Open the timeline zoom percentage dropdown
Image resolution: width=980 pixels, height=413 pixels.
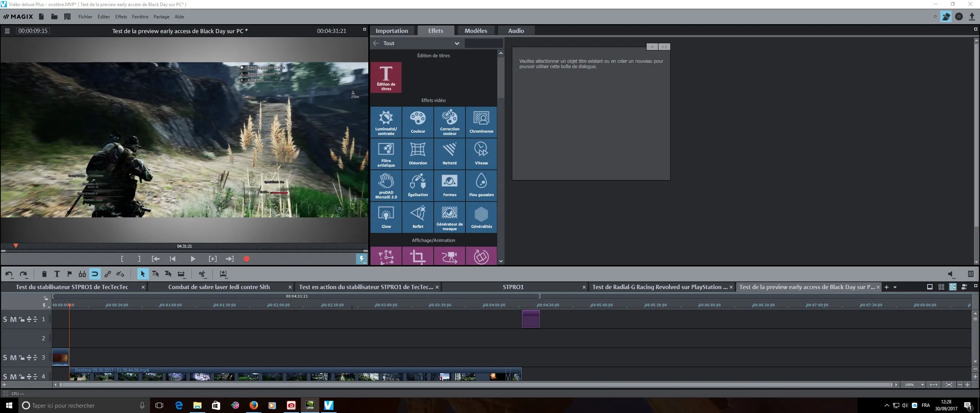[922, 385]
